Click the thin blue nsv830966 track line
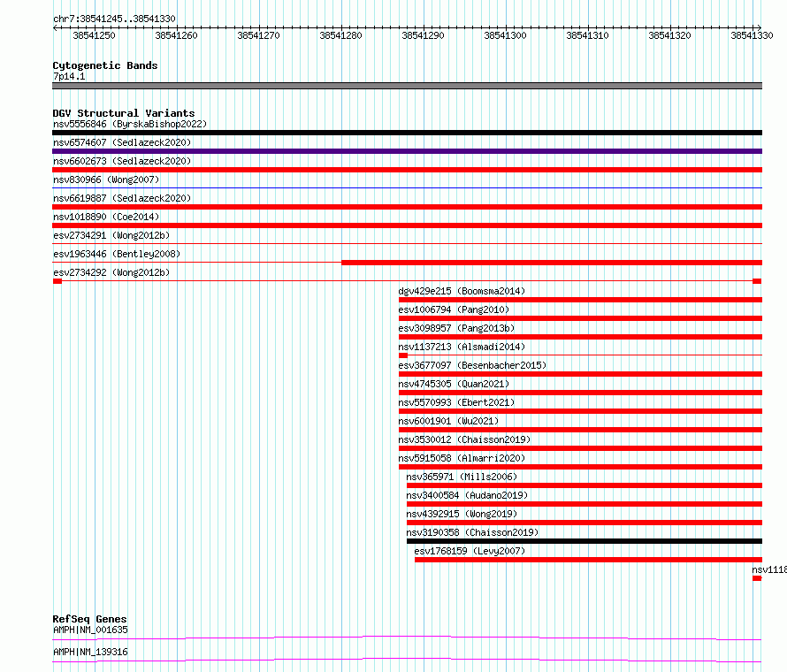 [407, 187]
